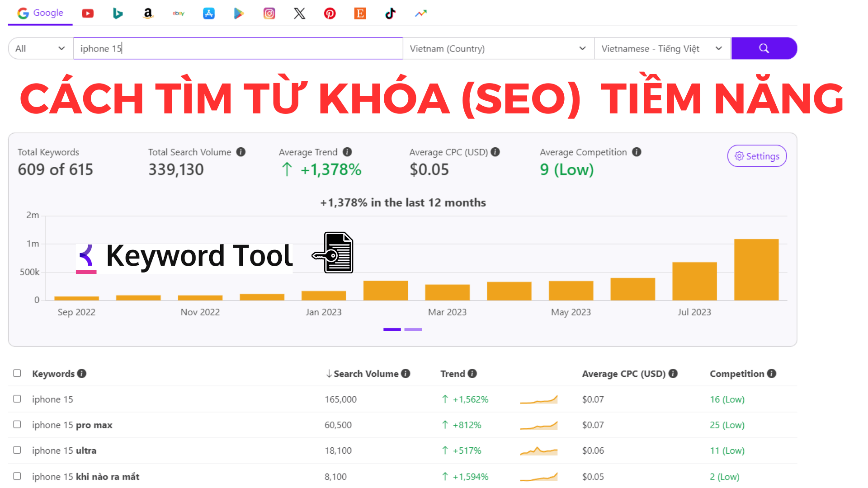Open the YouTube keyword tab
Image resolution: width=868 pixels, height=488 pixels.
click(x=88, y=14)
